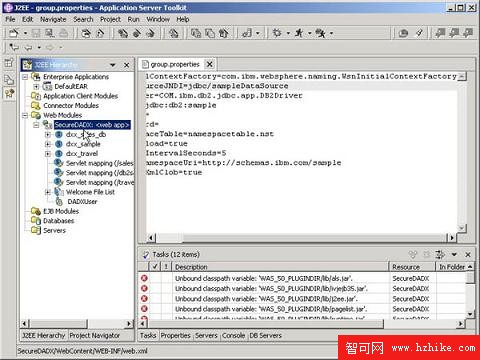Open the Search menu

pyautogui.click(x=83, y=19)
